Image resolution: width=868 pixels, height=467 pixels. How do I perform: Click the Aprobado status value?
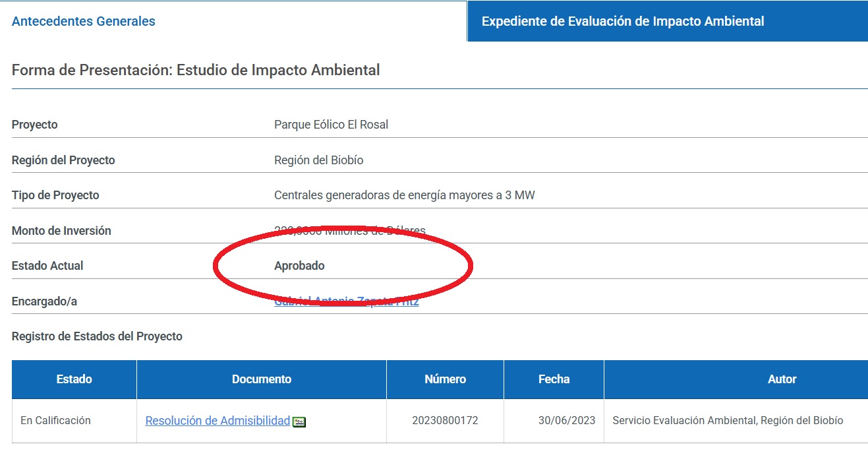point(299,266)
